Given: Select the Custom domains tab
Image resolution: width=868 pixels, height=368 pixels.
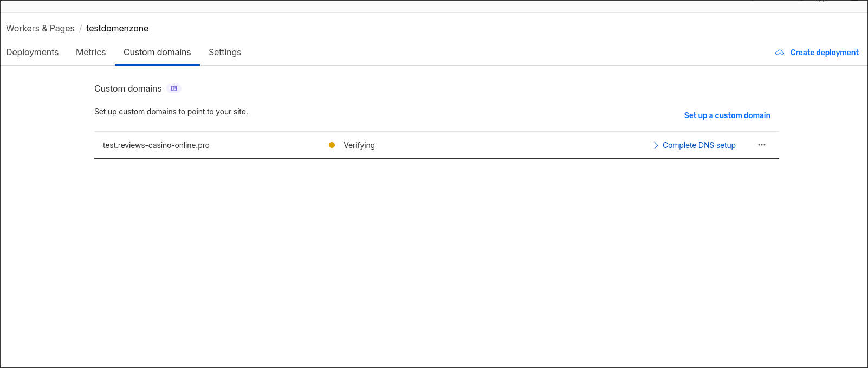Looking at the screenshot, I should [157, 52].
